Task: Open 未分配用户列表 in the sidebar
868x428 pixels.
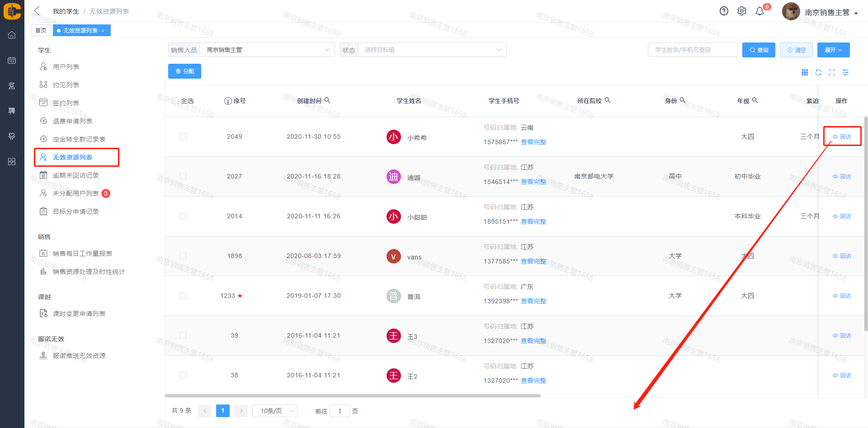Action: point(75,193)
